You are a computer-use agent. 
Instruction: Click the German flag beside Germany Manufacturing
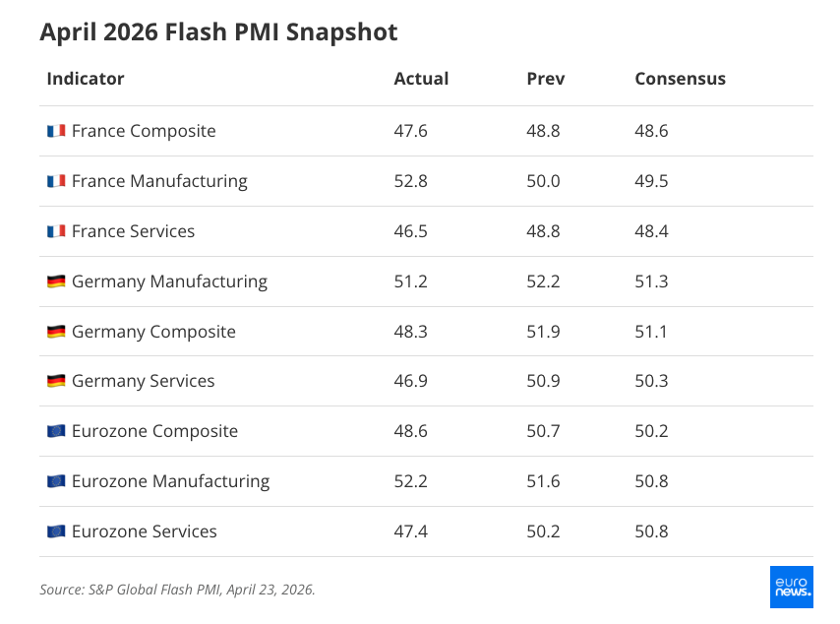[56, 281]
